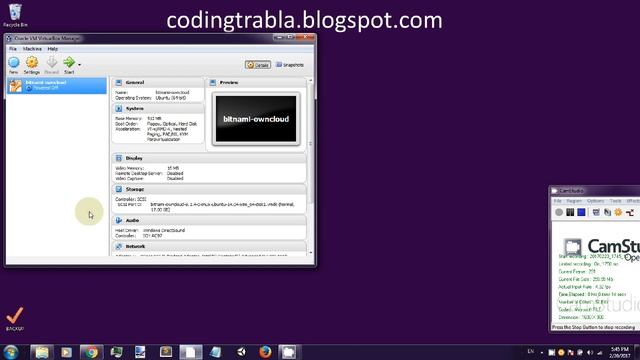Click the Details button
The height and width of the screenshot is (360, 640).
[258, 65]
